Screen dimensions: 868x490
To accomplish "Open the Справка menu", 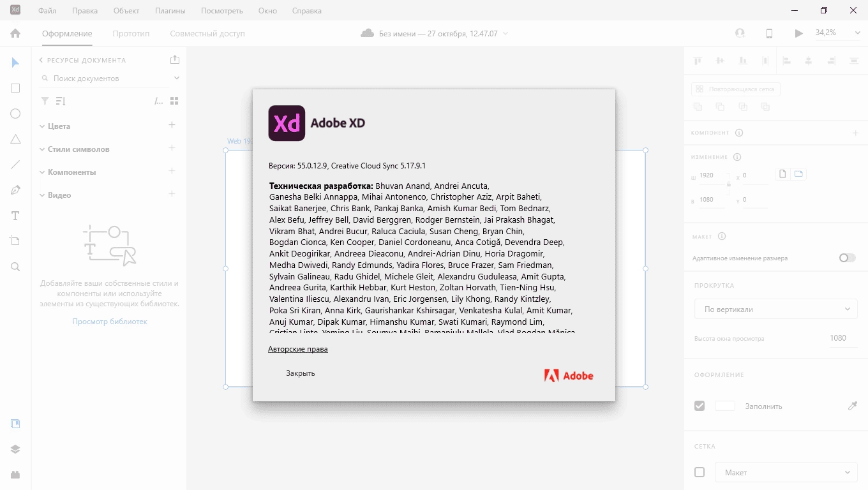I will coord(307,11).
